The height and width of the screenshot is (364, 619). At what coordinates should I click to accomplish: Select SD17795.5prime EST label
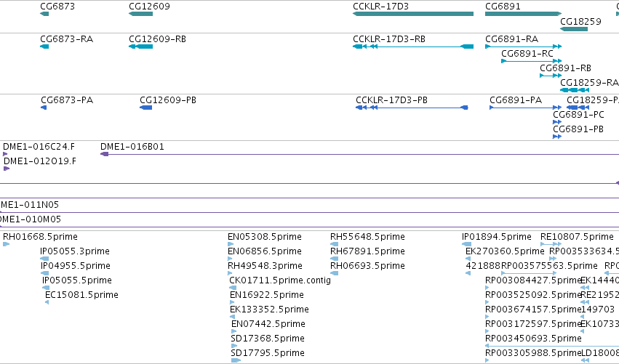[x=268, y=353]
